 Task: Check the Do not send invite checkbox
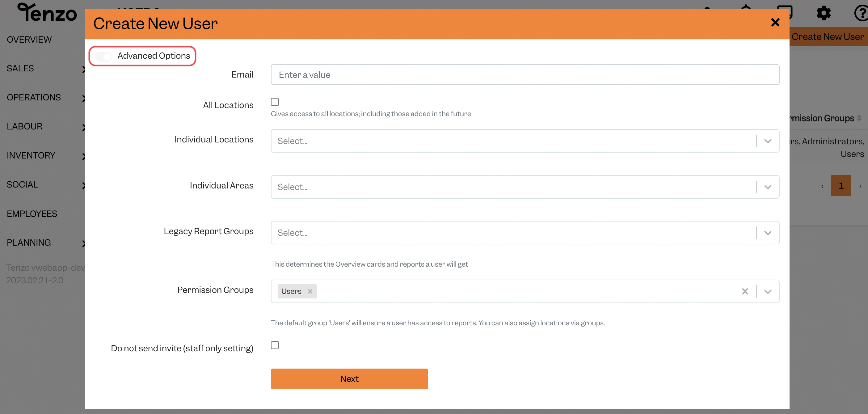pos(275,345)
